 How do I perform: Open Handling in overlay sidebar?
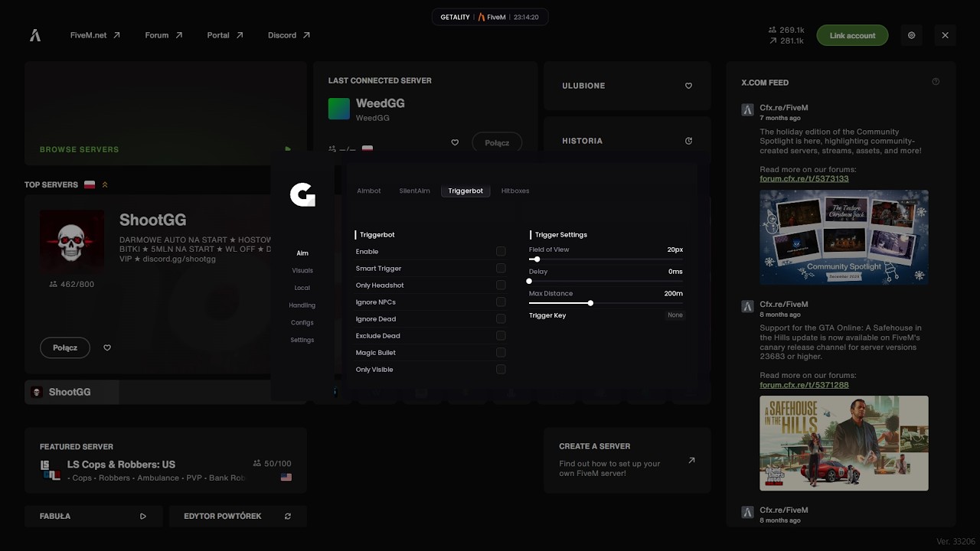click(x=302, y=305)
